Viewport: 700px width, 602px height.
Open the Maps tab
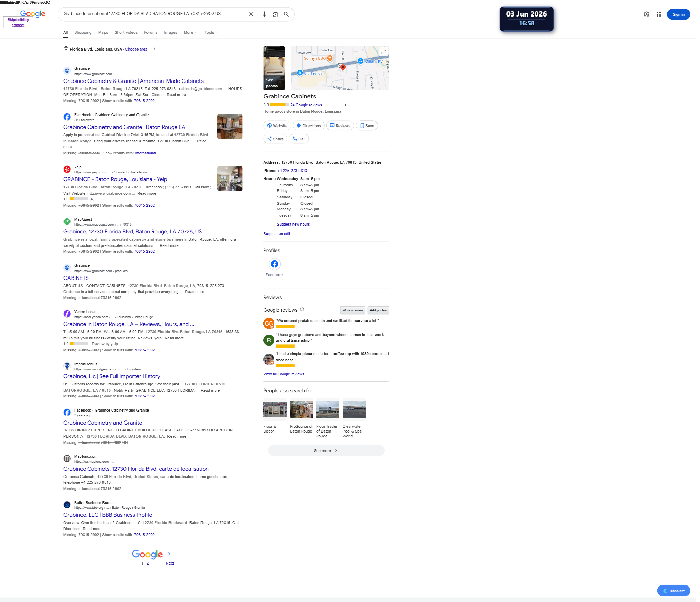[103, 33]
